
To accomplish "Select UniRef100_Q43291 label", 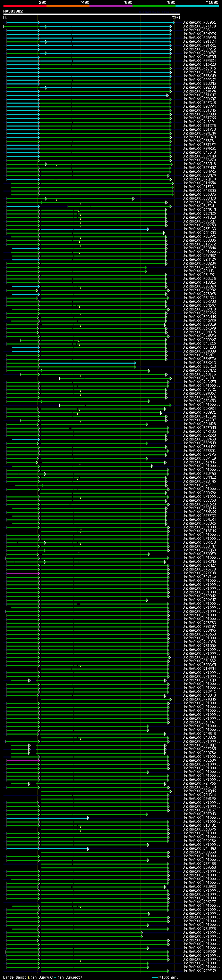I will (199, 122).
